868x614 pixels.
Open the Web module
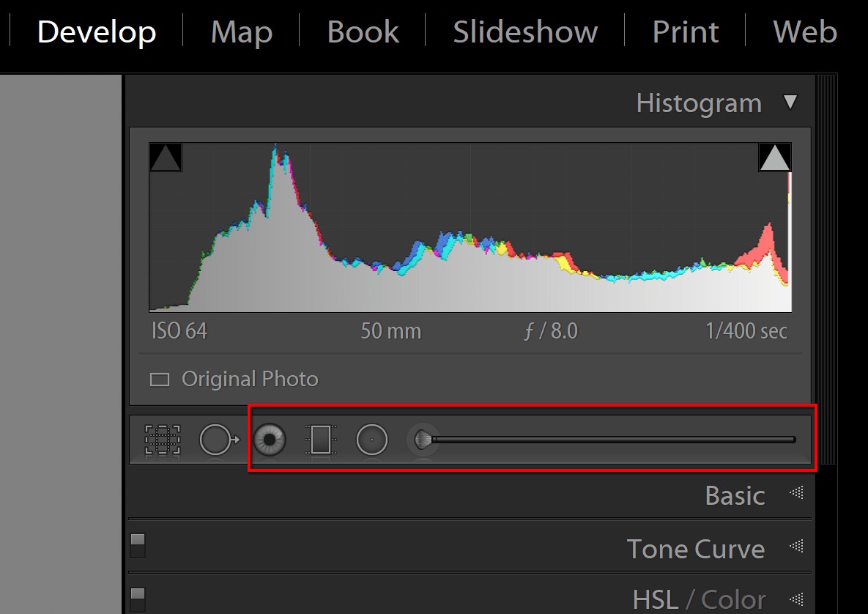(804, 32)
